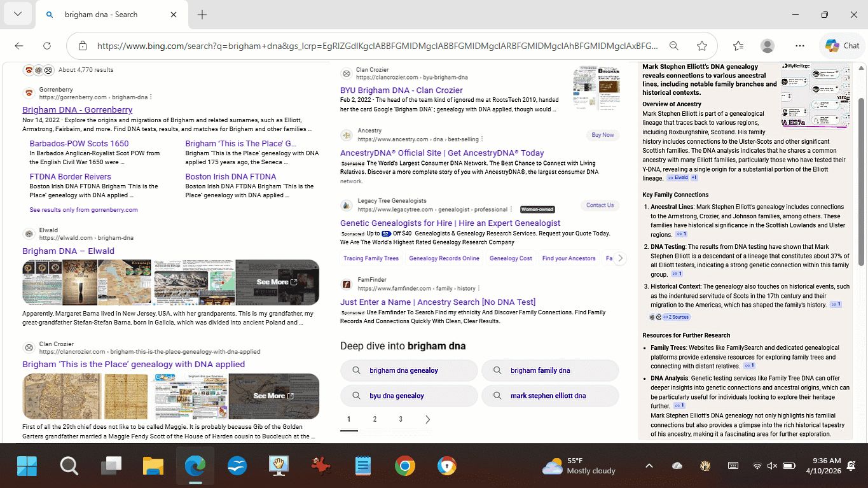Open the Copilot Chat button
The height and width of the screenshot is (488, 868).
(x=843, y=46)
